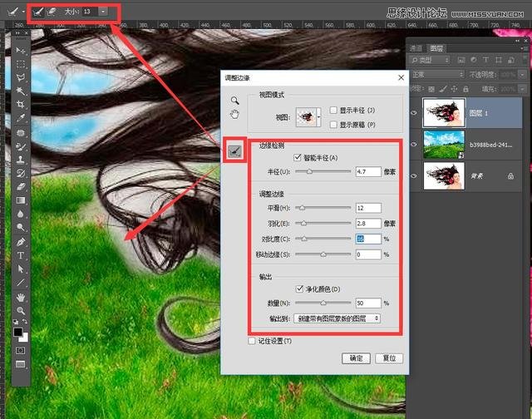
Task: Select the Magic Wand tool
Action: pos(21,91)
